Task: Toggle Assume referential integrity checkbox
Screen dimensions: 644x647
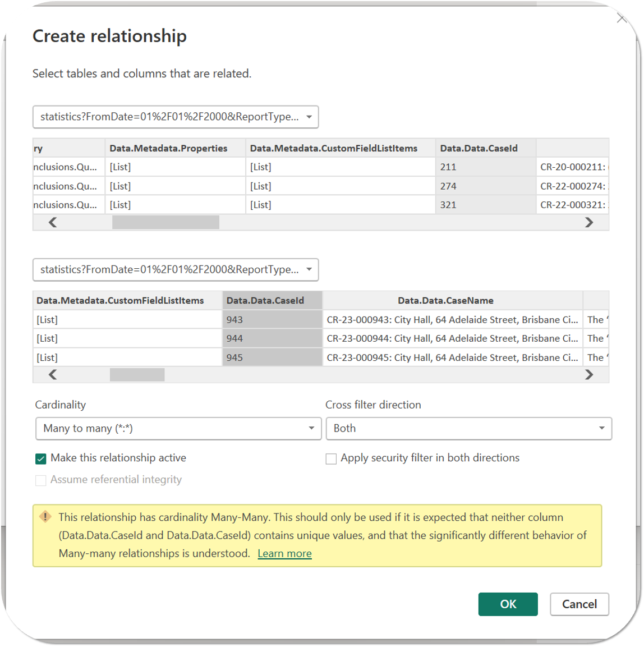Action: 41,480
